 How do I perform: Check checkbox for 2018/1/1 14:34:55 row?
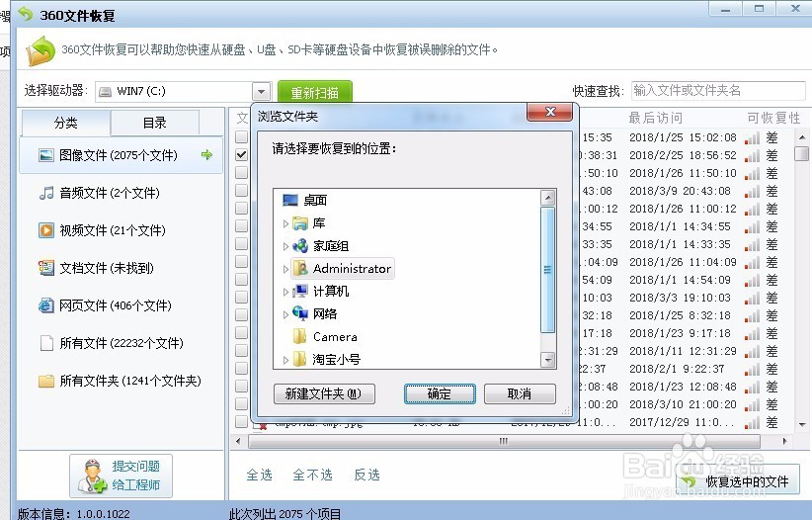241,226
